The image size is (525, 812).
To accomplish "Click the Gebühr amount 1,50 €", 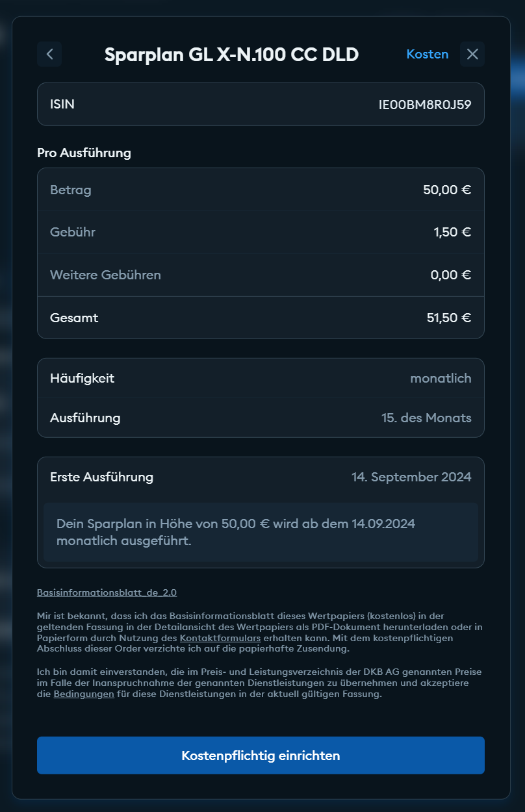I will click(x=452, y=232).
